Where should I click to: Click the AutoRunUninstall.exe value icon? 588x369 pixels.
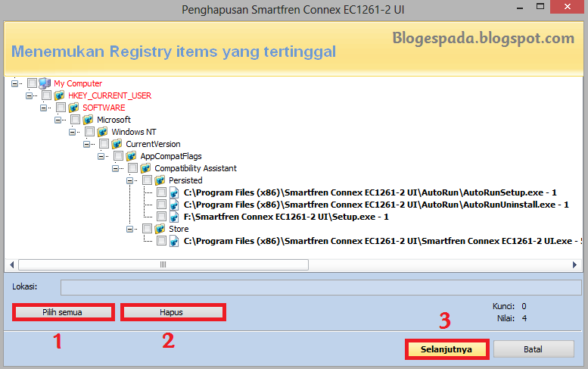[x=174, y=205]
